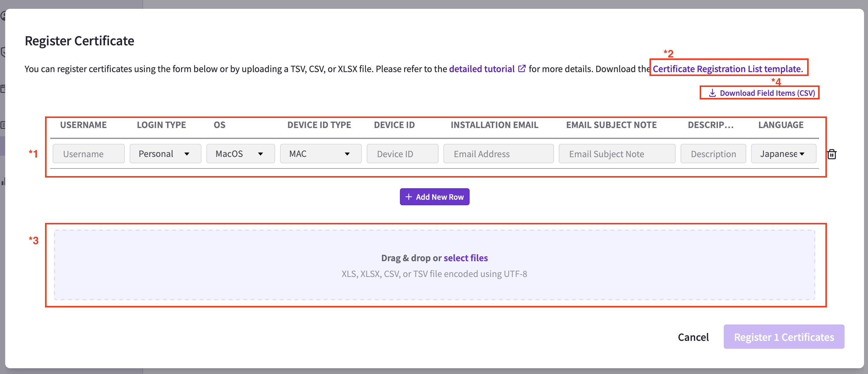Click select files in the drop zone
Image resolution: width=868 pixels, height=374 pixels.
(x=466, y=258)
